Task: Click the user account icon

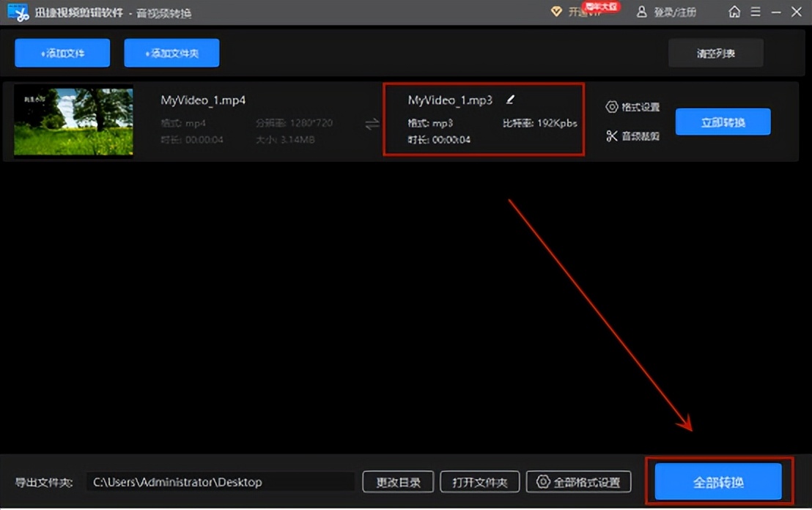Action: click(x=641, y=12)
